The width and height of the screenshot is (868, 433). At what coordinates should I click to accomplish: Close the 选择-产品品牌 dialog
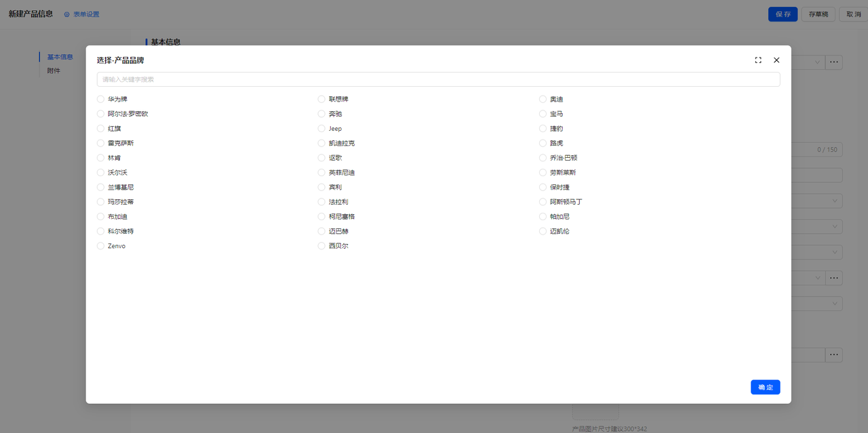coord(776,60)
